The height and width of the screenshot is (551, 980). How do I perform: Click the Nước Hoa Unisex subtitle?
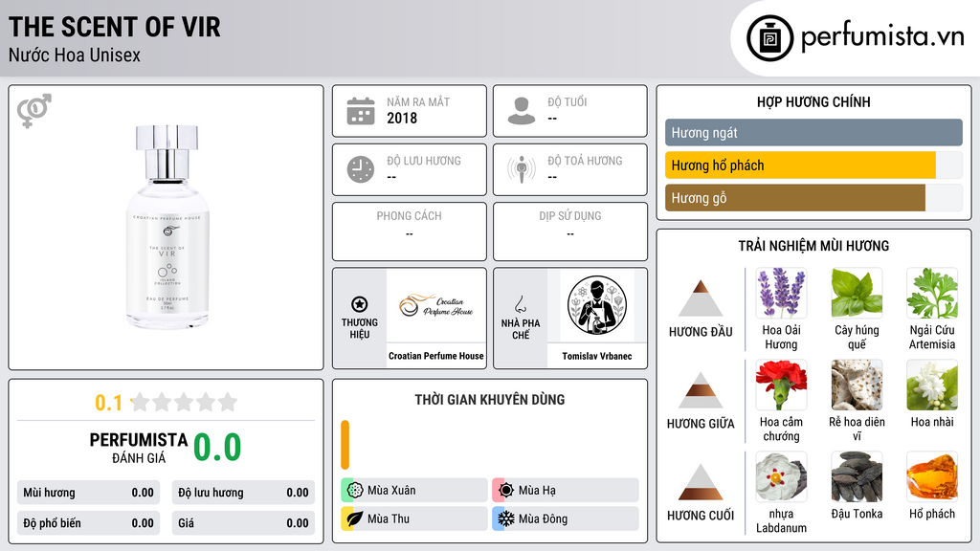click(75, 55)
